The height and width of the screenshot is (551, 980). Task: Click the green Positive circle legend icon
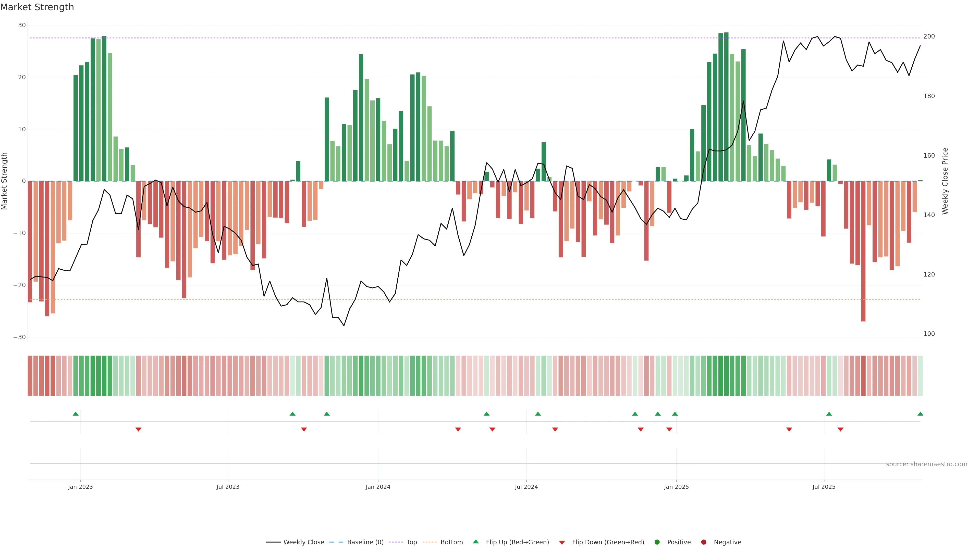pos(657,542)
